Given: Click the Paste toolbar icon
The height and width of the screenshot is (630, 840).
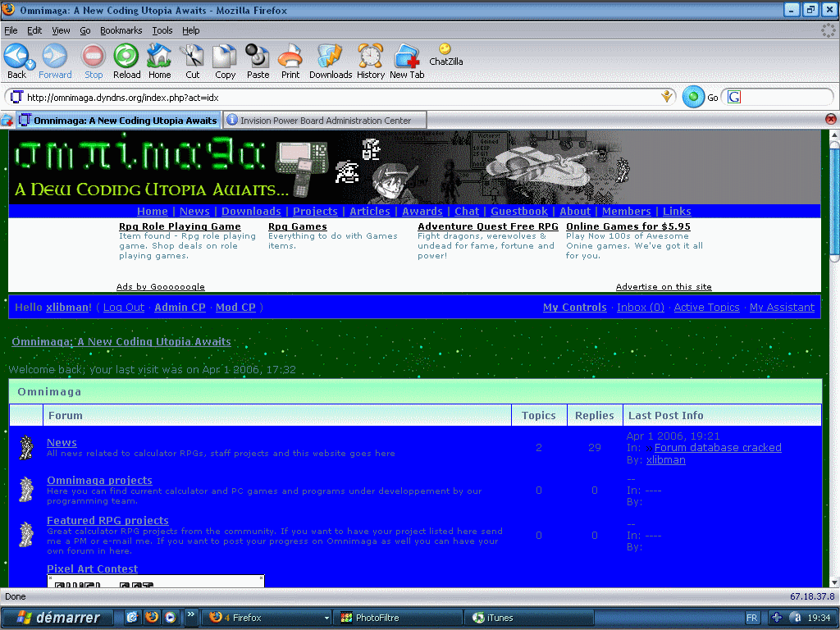Looking at the screenshot, I should 258,57.
